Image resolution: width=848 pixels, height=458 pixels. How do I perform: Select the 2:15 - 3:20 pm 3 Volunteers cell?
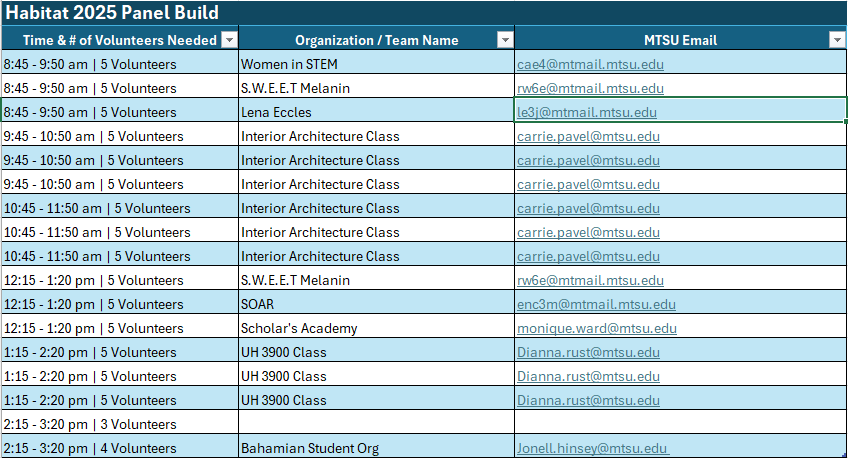coord(90,425)
